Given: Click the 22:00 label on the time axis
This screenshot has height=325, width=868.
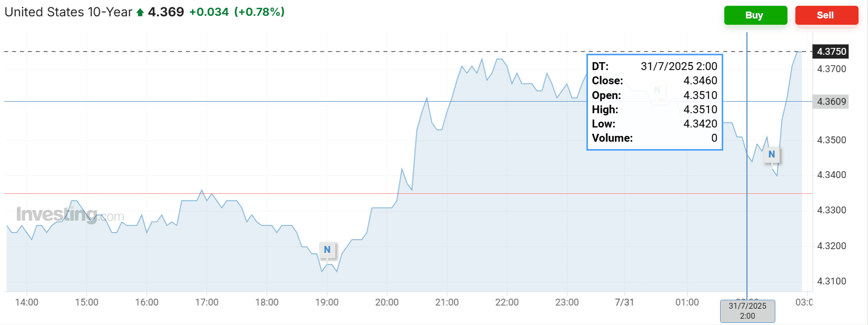Looking at the screenshot, I should point(507,302).
